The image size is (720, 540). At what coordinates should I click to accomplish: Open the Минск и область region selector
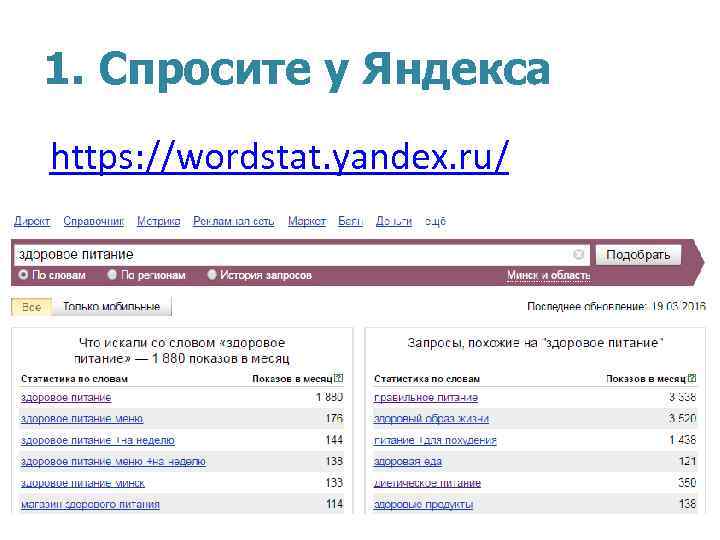pyautogui.click(x=549, y=275)
